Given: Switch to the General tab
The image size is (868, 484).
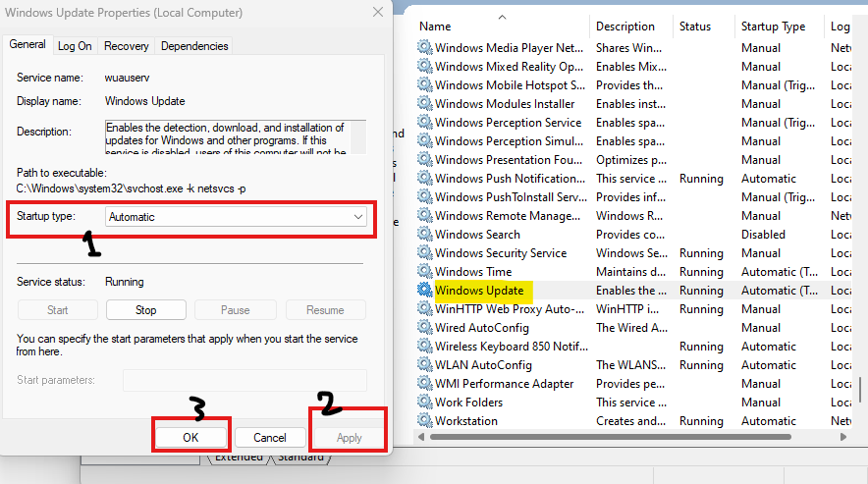Looking at the screenshot, I should pos(27,44).
